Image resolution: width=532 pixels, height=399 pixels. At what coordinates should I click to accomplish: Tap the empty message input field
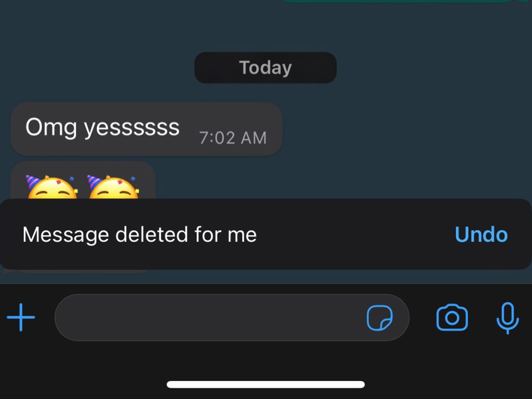(208, 317)
